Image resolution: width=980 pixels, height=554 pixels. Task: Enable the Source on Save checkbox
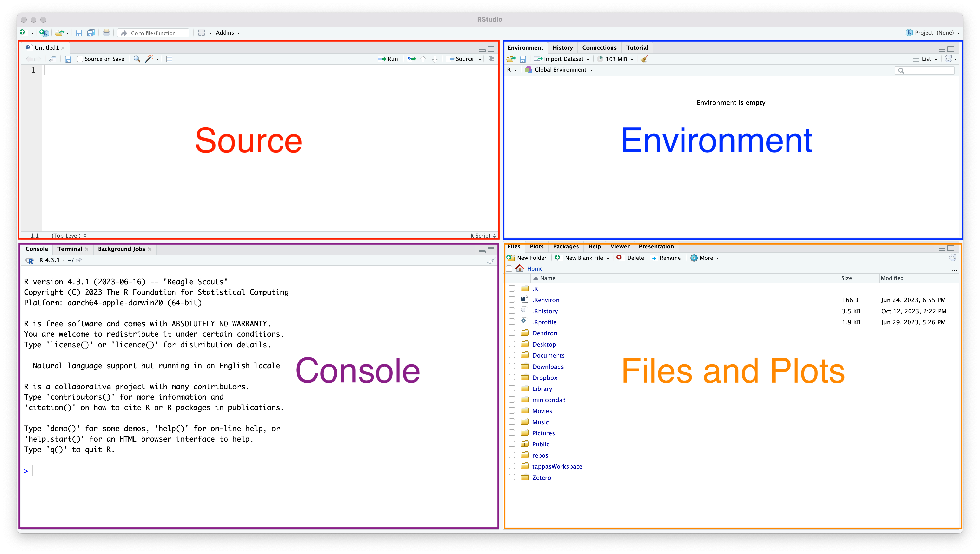pyautogui.click(x=80, y=59)
